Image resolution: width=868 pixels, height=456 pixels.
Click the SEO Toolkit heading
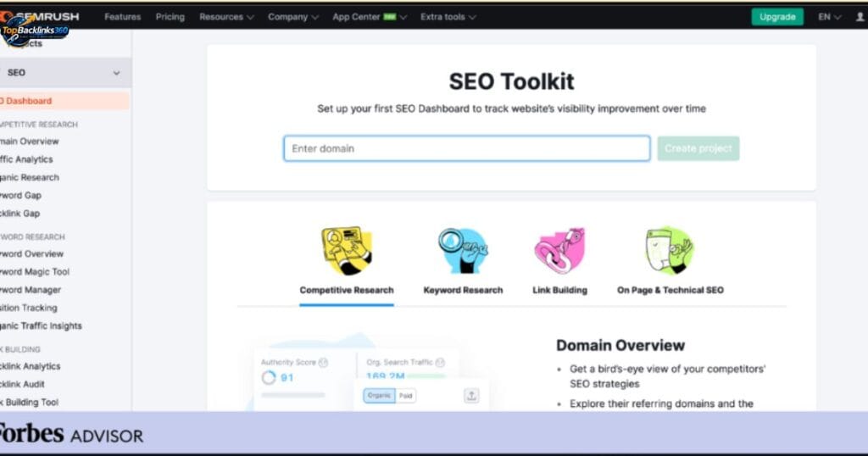511,81
